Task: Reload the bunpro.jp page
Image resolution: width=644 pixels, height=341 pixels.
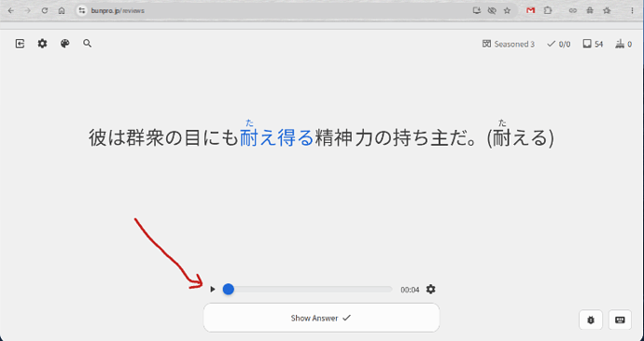Action: pyautogui.click(x=45, y=10)
